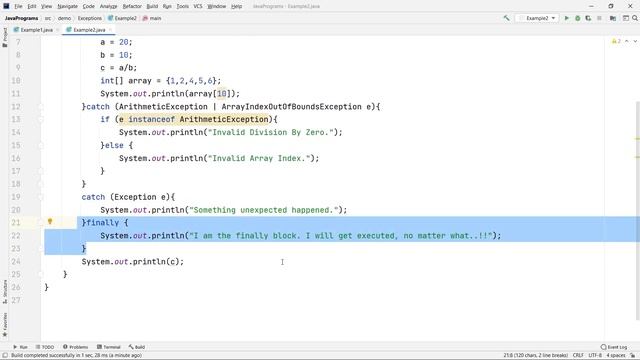This screenshot has width=640, height=360.
Task: Open the Analyze menu
Action: (x=108, y=6)
